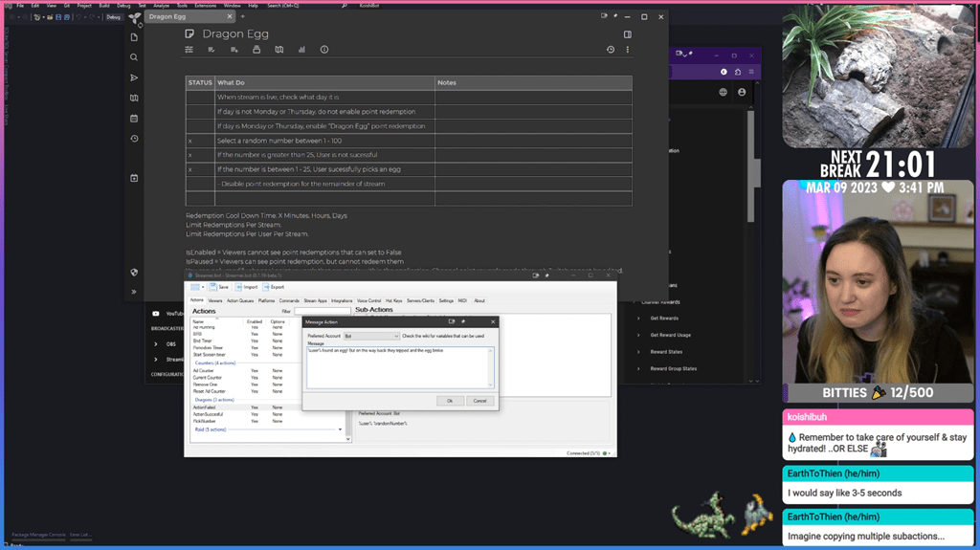Open the Debug menu in Visual Studio

pyautogui.click(x=123, y=6)
